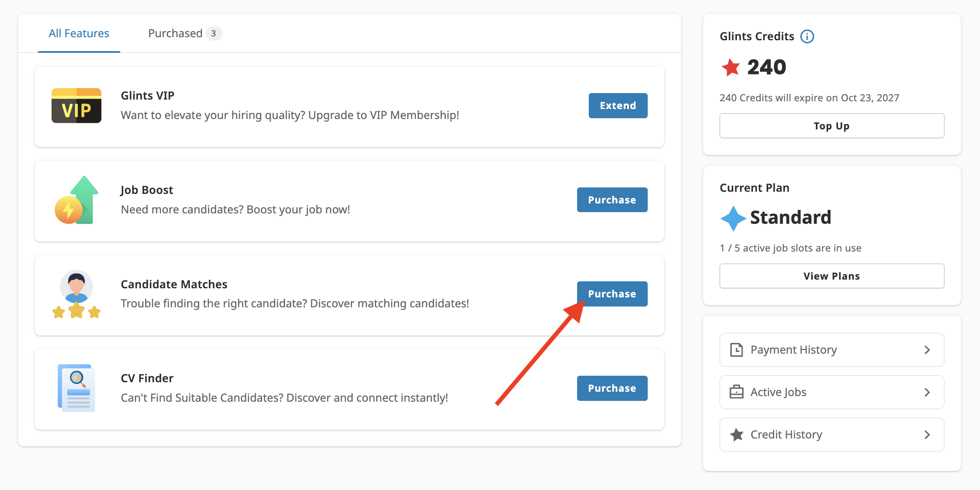The width and height of the screenshot is (980, 490).
Task: Select the All Features tab
Action: (x=79, y=33)
